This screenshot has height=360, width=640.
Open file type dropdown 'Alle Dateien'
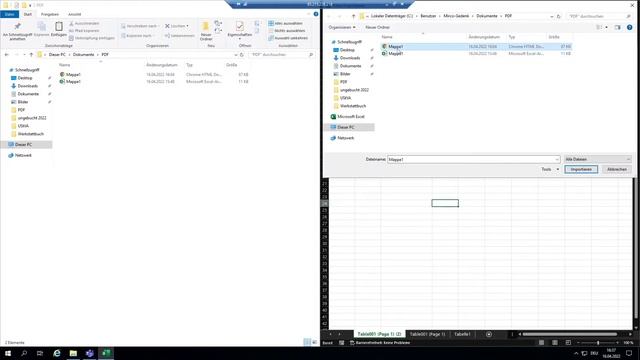point(598,159)
